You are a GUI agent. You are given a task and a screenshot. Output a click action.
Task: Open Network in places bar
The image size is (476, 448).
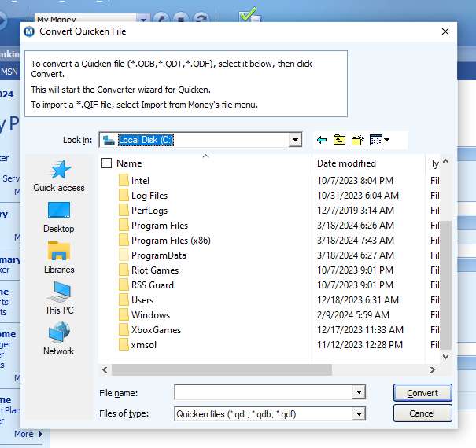click(x=59, y=339)
